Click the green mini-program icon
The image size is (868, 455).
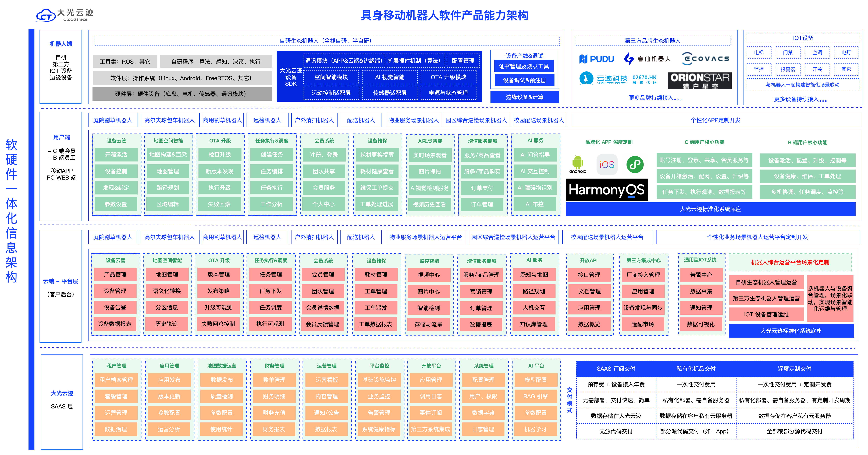pos(635,164)
